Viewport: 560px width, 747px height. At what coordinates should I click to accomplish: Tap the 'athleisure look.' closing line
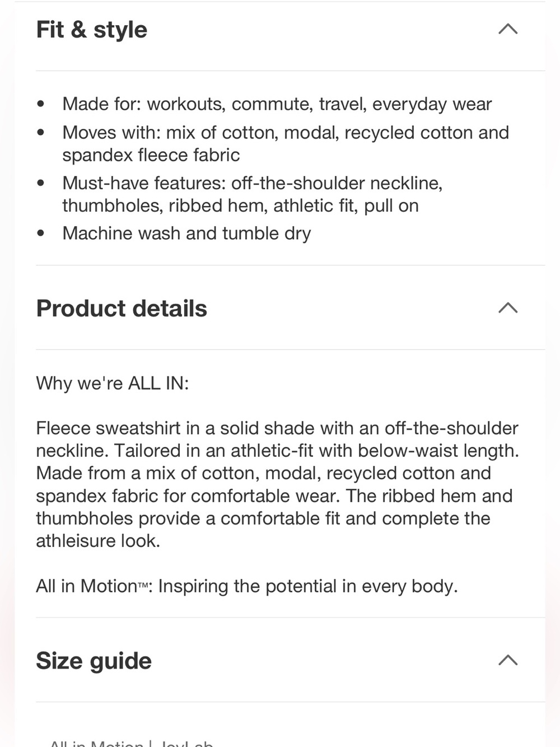(x=98, y=541)
